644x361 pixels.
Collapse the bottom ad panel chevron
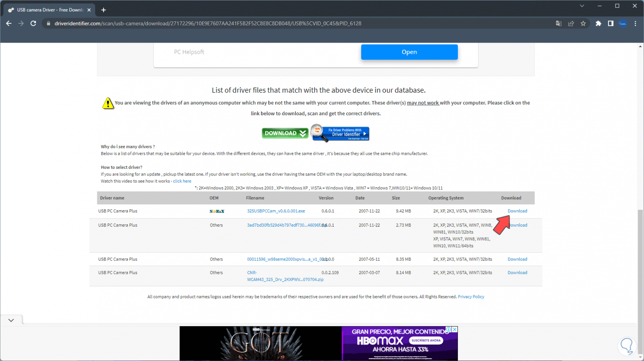(x=11, y=320)
